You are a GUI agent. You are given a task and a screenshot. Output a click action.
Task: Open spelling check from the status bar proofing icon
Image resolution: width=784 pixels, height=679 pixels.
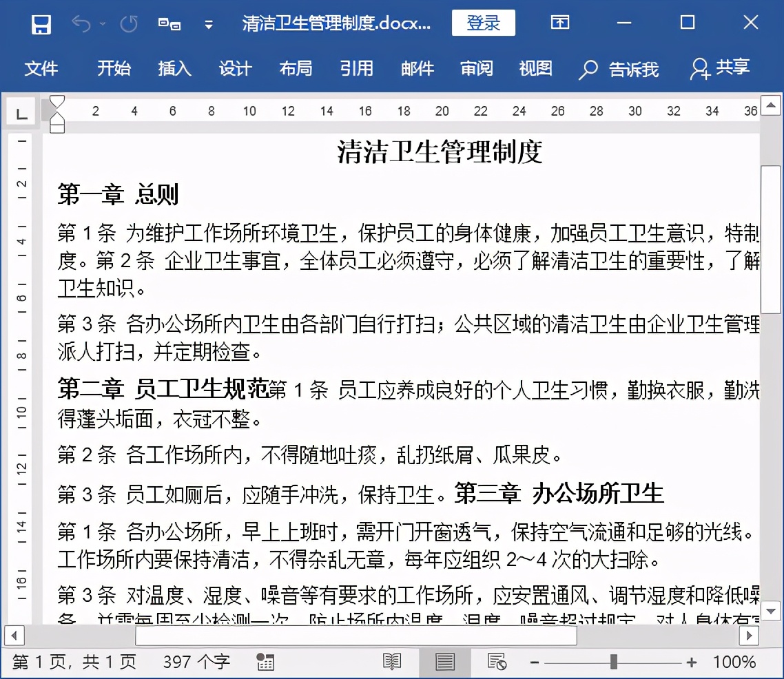tap(265, 661)
